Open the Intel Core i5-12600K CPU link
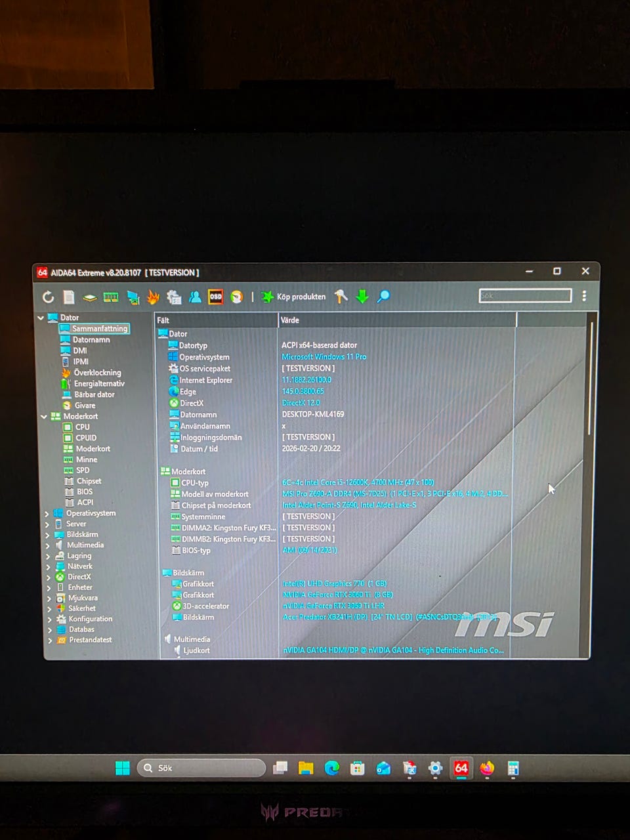 coord(358,482)
